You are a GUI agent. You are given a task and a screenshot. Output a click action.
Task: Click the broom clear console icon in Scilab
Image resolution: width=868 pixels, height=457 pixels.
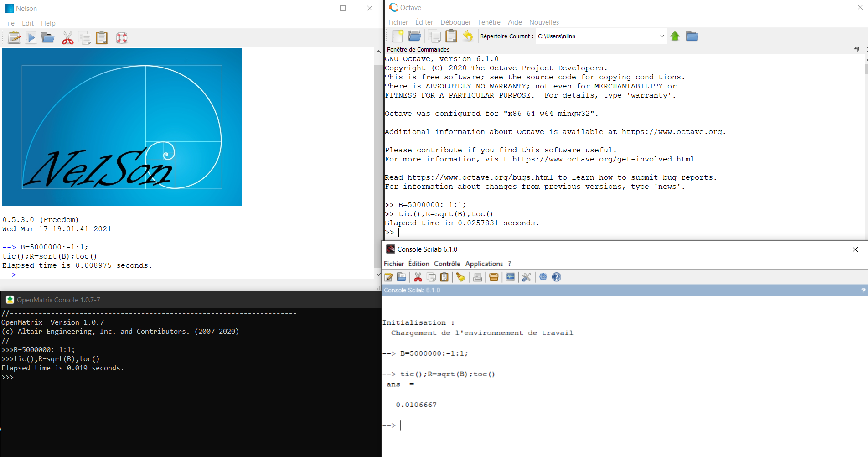[x=461, y=277]
